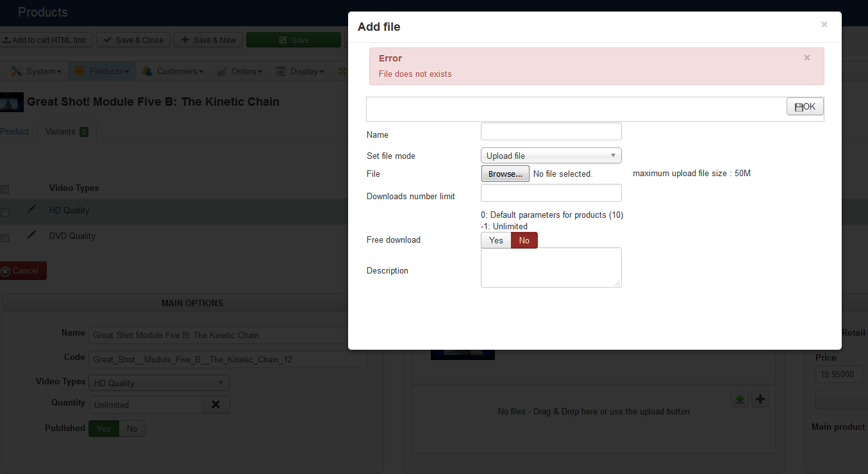Tick the HD Quality row checkbox

point(5,212)
